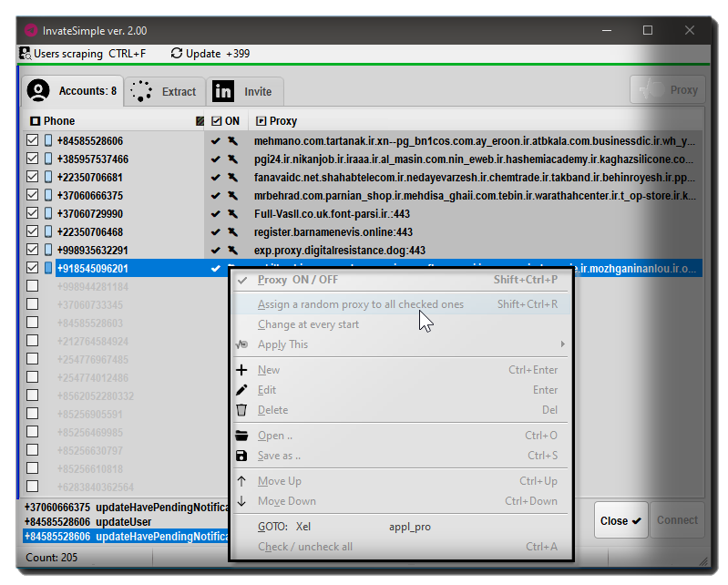728x585 pixels.
Task: Uncheck the +84585528606 account checkbox
Action: click(32, 139)
